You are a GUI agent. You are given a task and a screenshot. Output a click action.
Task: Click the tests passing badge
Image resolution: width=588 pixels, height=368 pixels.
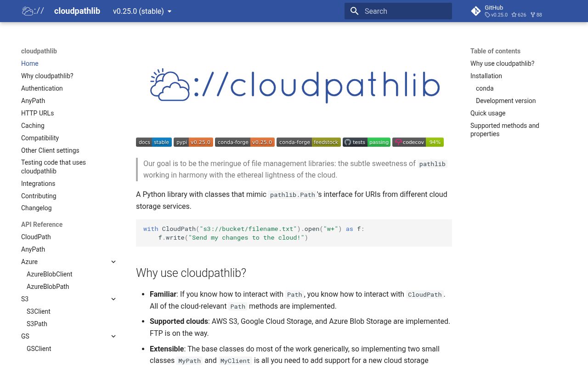[367, 142]
